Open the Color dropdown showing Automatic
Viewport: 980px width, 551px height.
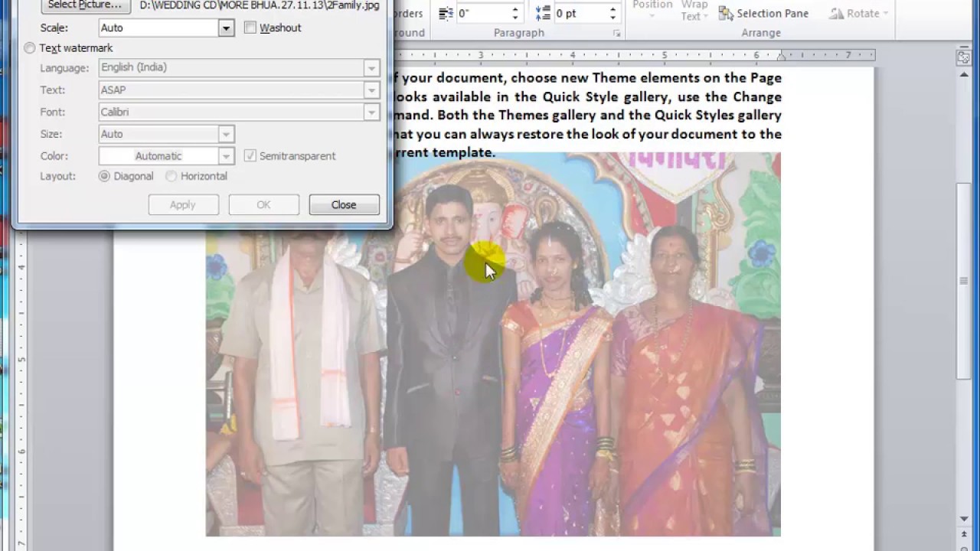pos(226,156)
